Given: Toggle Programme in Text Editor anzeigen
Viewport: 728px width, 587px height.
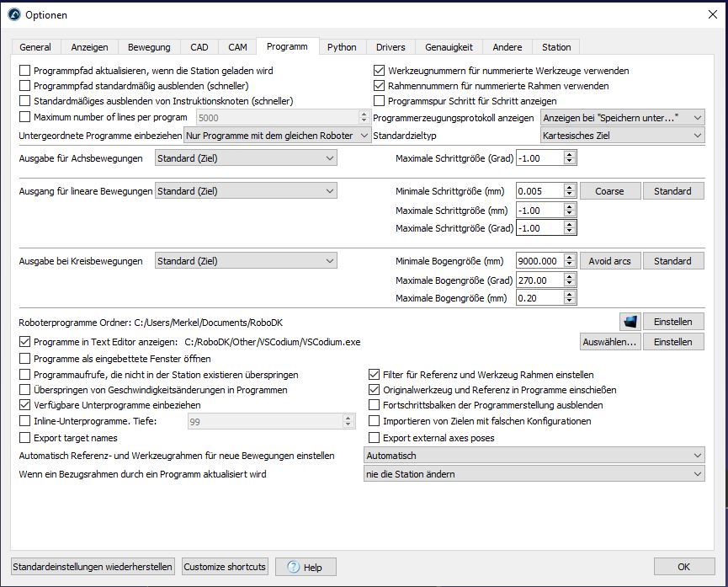Looking at the screenshot, I should 25,342.
